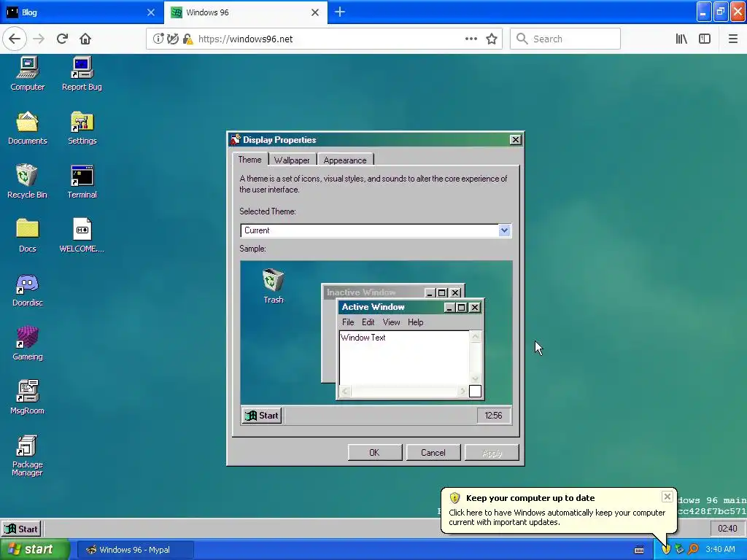Image resolution: width=747 pixels, height=560 pixels.
Task: Click the sample window horizontal scrollbar
Action: [x=404, y=392]
